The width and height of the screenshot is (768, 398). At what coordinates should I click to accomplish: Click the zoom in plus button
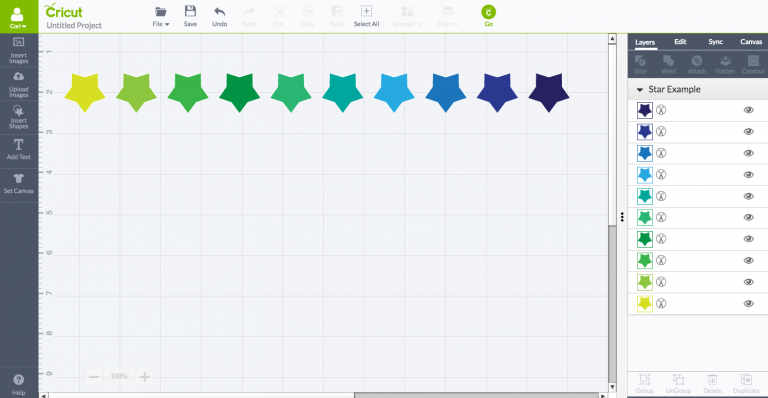[x=144, y=376]
